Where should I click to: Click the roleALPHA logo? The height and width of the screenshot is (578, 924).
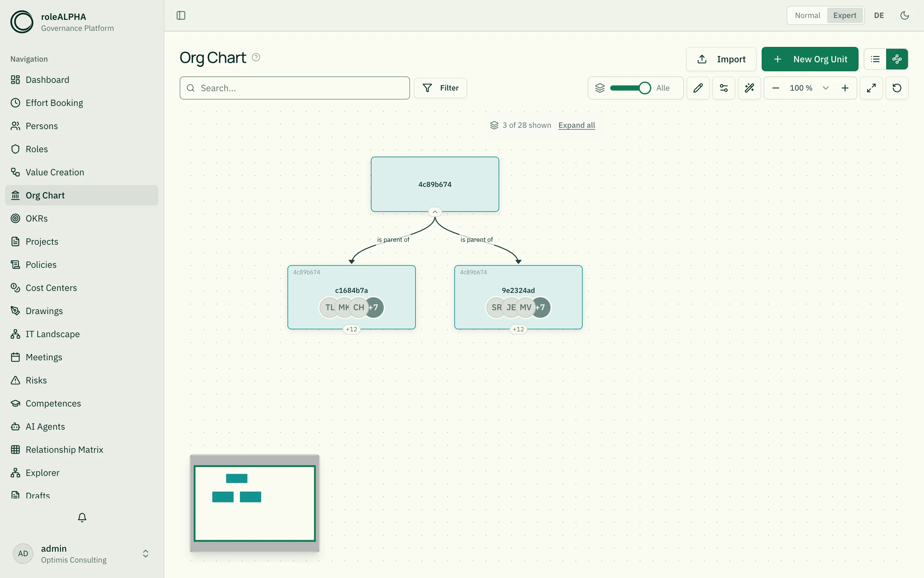[22, 22]
